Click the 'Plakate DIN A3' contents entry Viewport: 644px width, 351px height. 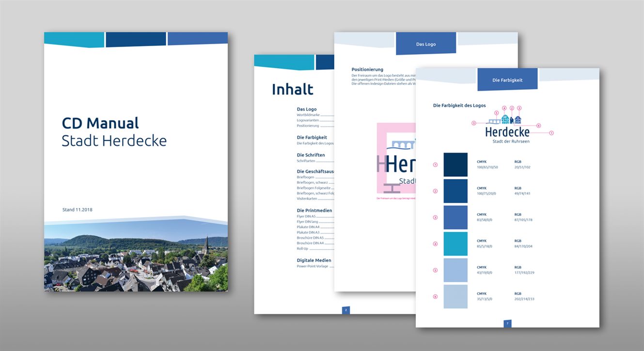[x=308, y=232]
